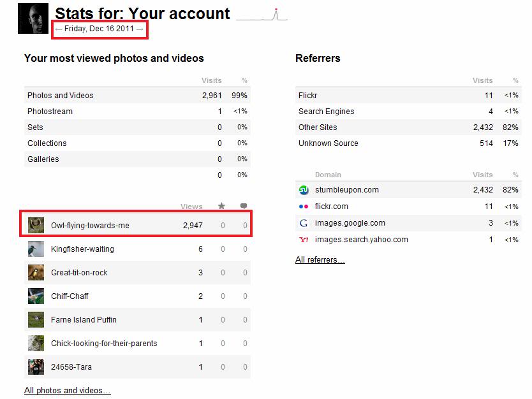This screenshot has height=399, width=532.
Task: Click the Yahoo search favicon icon
Action: pyautogui.click(x=304, y=240)
